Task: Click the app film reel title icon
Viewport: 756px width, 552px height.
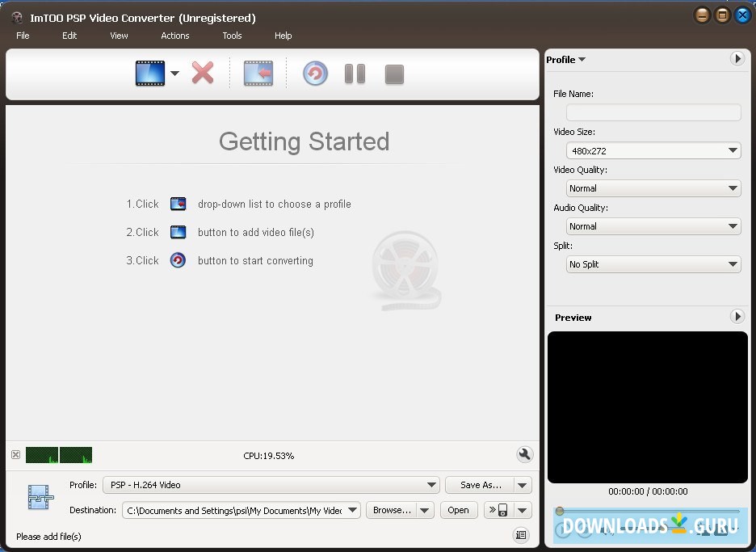Action: pos(17,18)
